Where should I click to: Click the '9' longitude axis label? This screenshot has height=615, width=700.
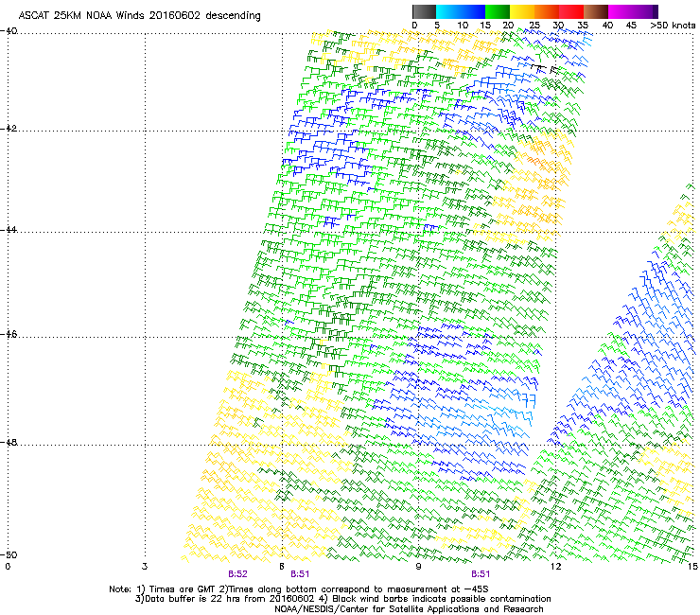[418, 567]
